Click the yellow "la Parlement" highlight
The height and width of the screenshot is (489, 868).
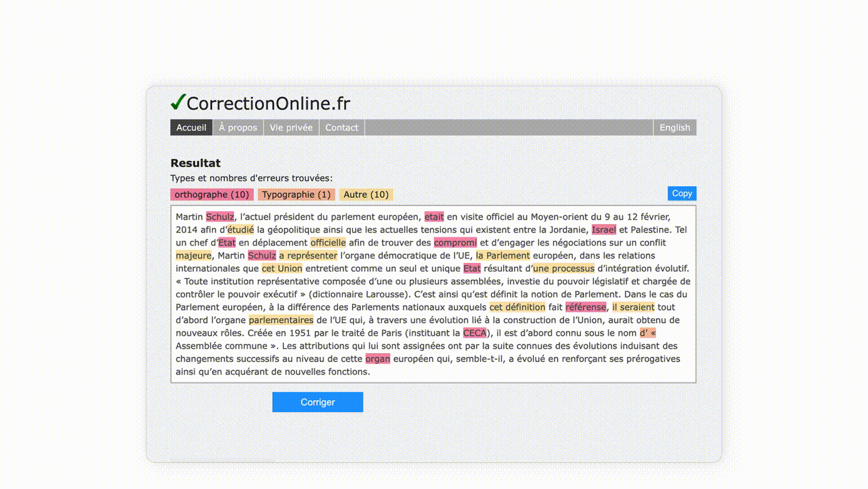tap(502, 255)
